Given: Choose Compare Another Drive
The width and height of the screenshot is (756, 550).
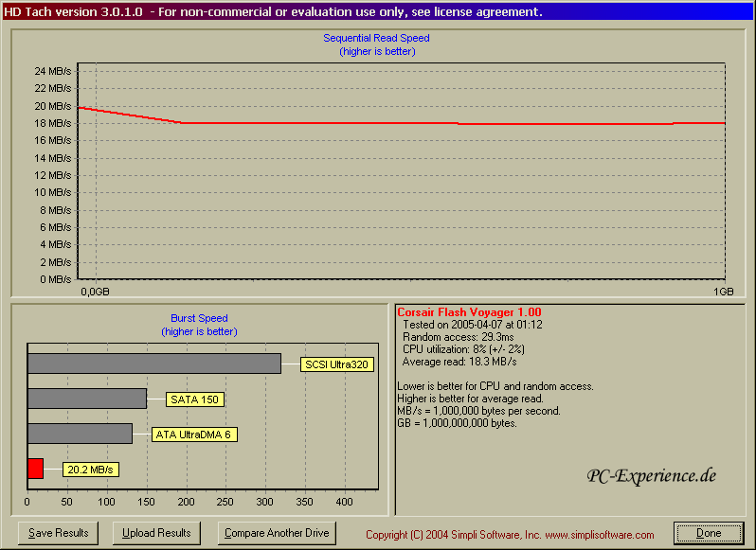Looking at the screenshot, I should (277, 533).
